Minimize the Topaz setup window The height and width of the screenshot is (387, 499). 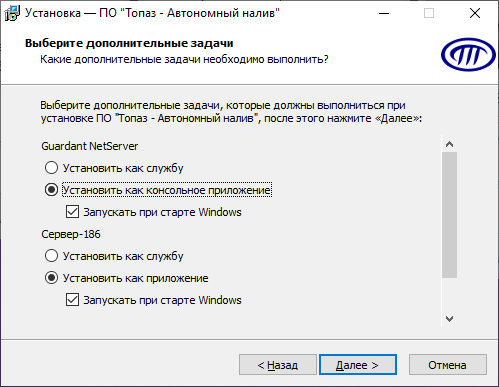tap(384, 13)
